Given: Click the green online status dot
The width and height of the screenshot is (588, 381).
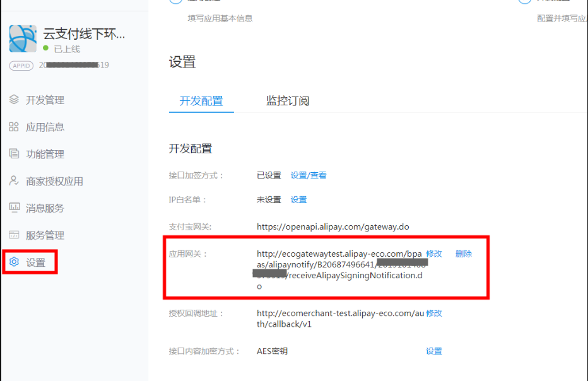Looking at the screenshot, I should coord(46,48).
